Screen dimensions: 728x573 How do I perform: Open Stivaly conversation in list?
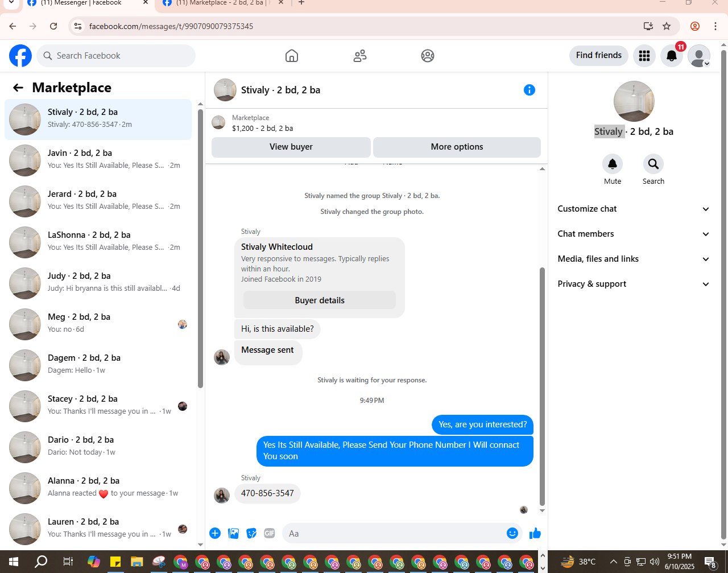pyautogui.click(x=98, y=119)
